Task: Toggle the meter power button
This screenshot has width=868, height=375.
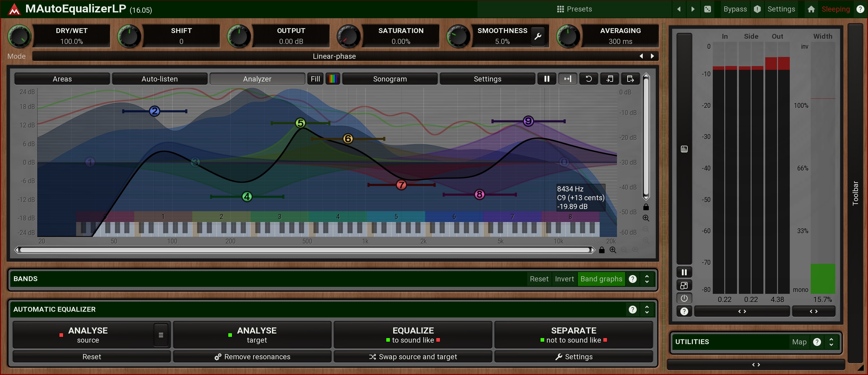Action: [x=684, y=298]
